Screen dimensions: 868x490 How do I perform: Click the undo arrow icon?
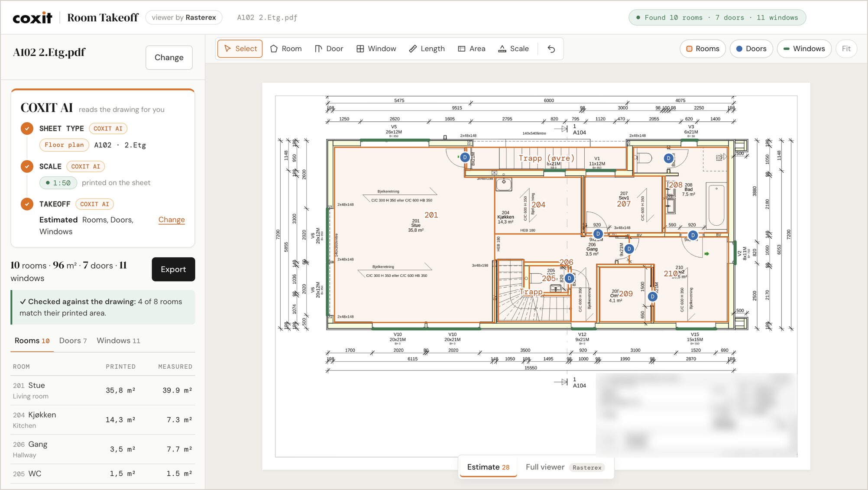pyautogui.click(x=551, y=49)
